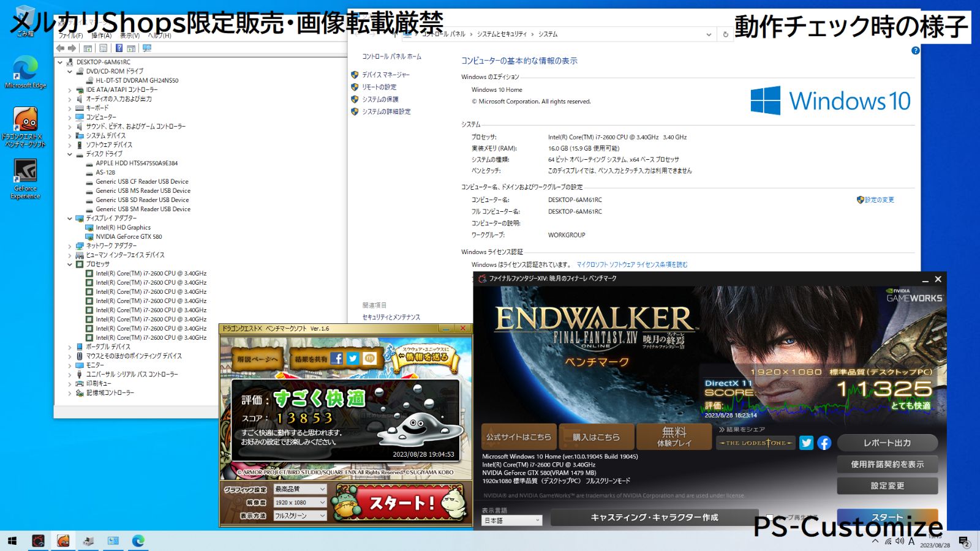Expand the 記憶域コントローラー node
Viewport: 980px width, 551px height.
pyautogui.click(x=70, y=392)
